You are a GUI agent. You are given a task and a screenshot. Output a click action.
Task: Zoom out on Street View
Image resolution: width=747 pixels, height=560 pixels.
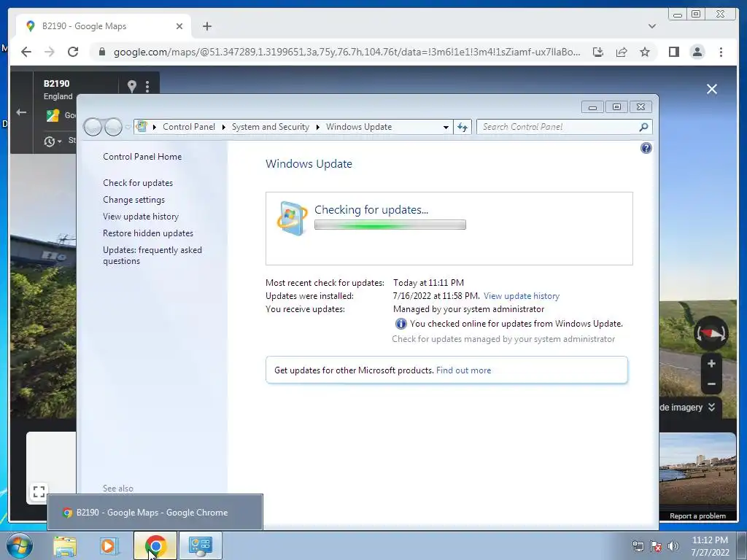pyautogui.click(x=711, y=384)
